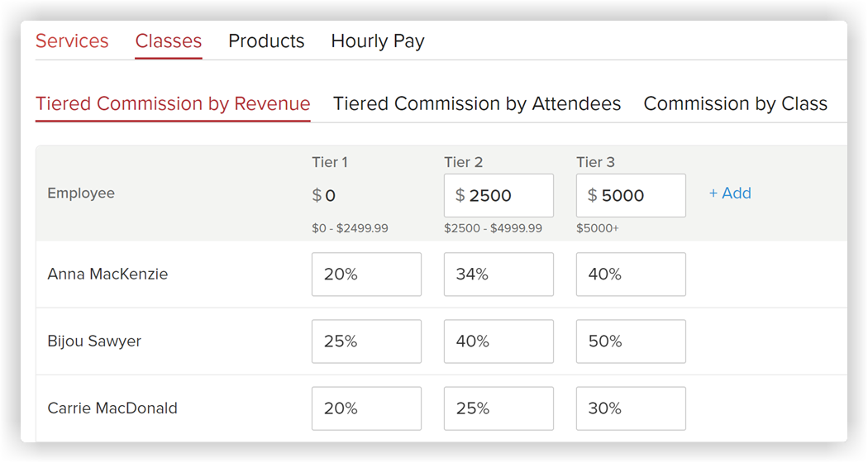Click the Employee column header
The image size is (868, 463).
pyautogui.click(x=81, y=193)
